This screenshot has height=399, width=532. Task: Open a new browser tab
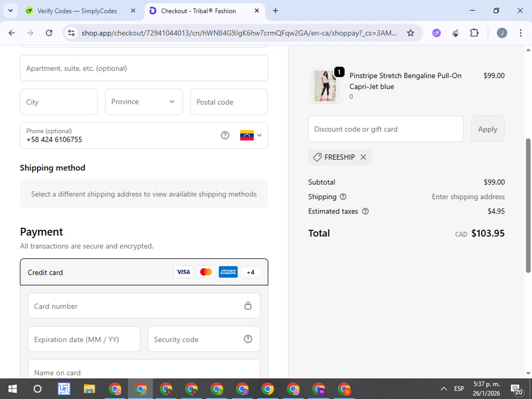point(276,11)
